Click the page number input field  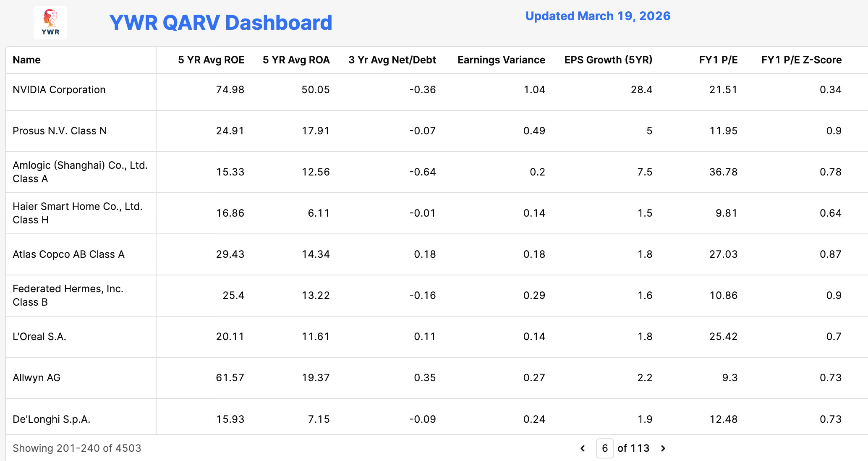tap(604, 448)
